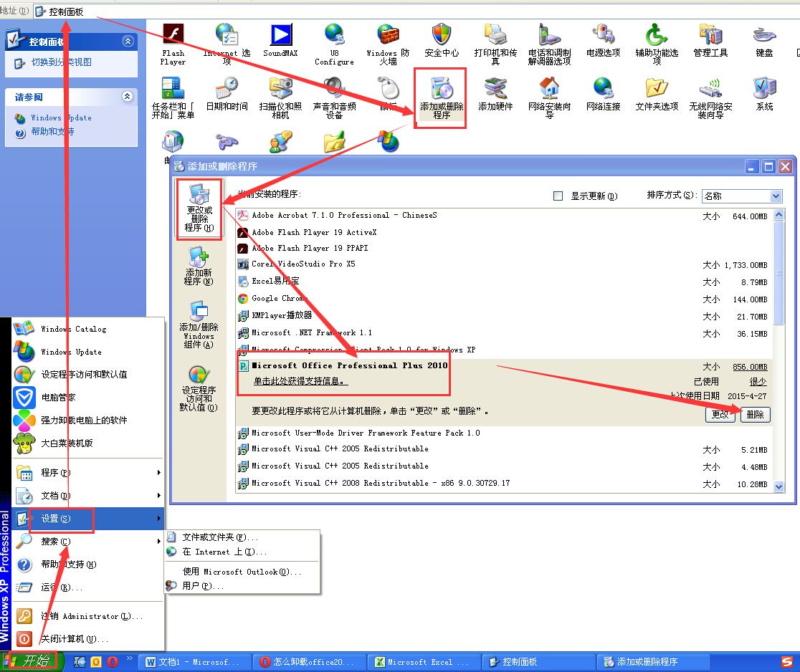800x672 pixels.
Task: Choose 运行 in the Start menu
Action: 87,587
